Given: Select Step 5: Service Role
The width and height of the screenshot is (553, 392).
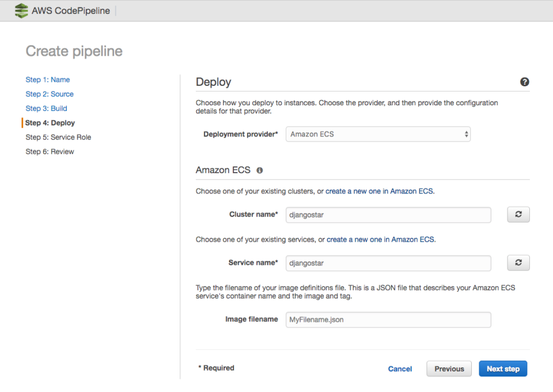Looking at the screenshot, I should pos(58,137).
